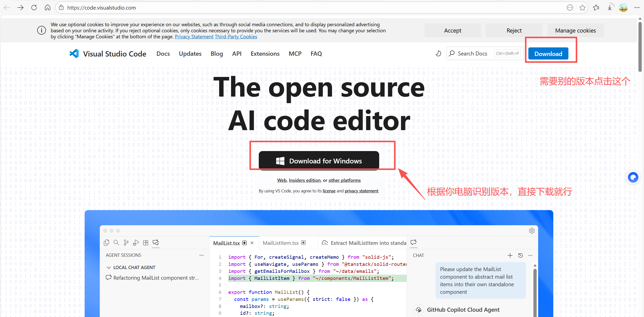Image resolution: width=644 pixels, height=317 pixels.
Task: Click the blue Download button in navbar
Action: [548, 54]
